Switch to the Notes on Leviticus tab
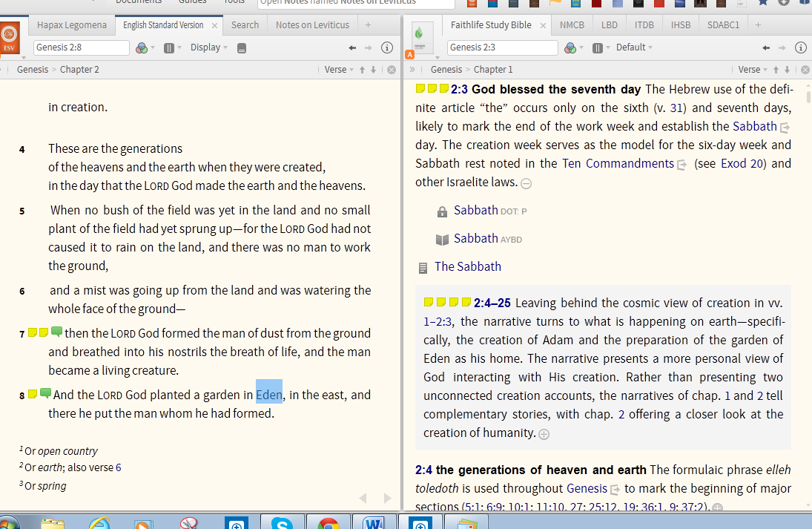Screen dimensions: 812x529 312,25
